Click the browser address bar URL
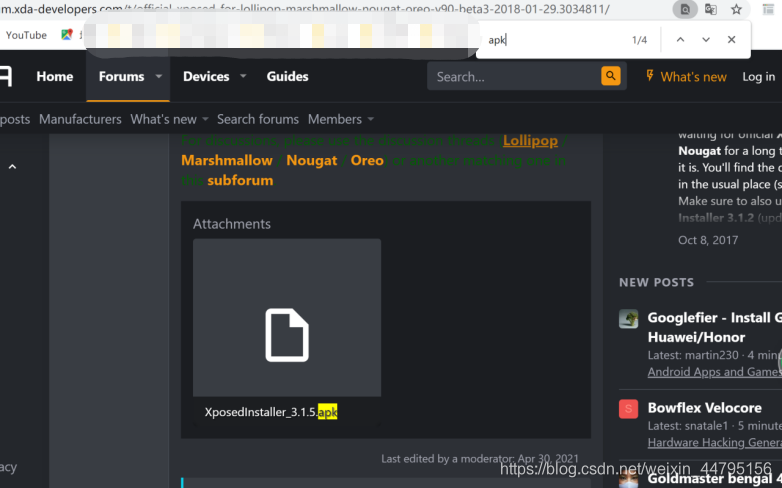782x488 pixels. 304,9
